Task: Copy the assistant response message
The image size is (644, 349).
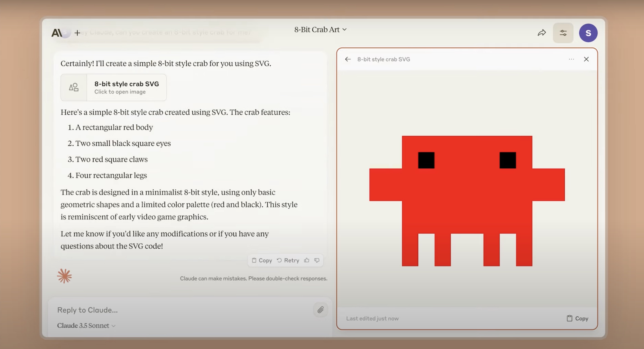Action: click(262, 260)
